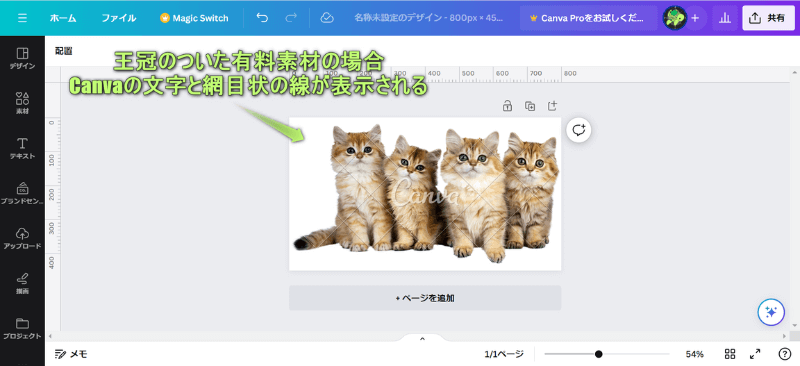Click + ページを追加 button
Image resolution: width=800 pixels, height=366 pixels.
coord(425,298)
